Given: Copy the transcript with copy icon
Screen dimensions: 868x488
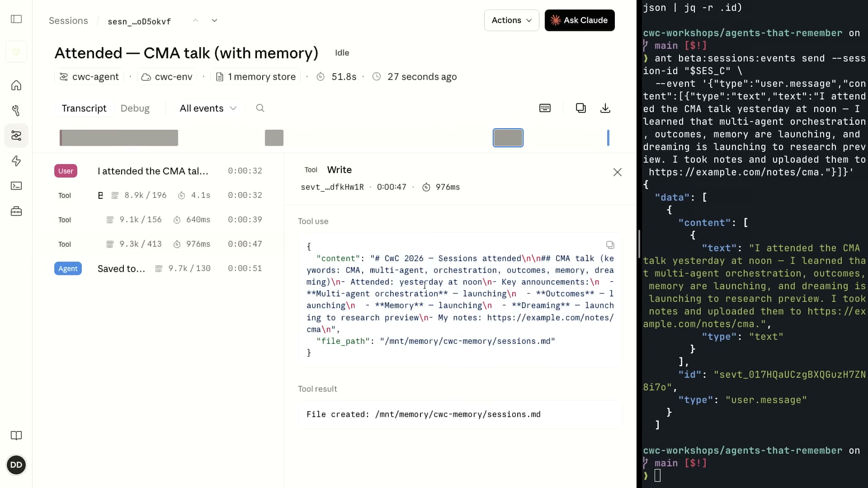Looking at the screenshot, I should [x=581, y=108].
